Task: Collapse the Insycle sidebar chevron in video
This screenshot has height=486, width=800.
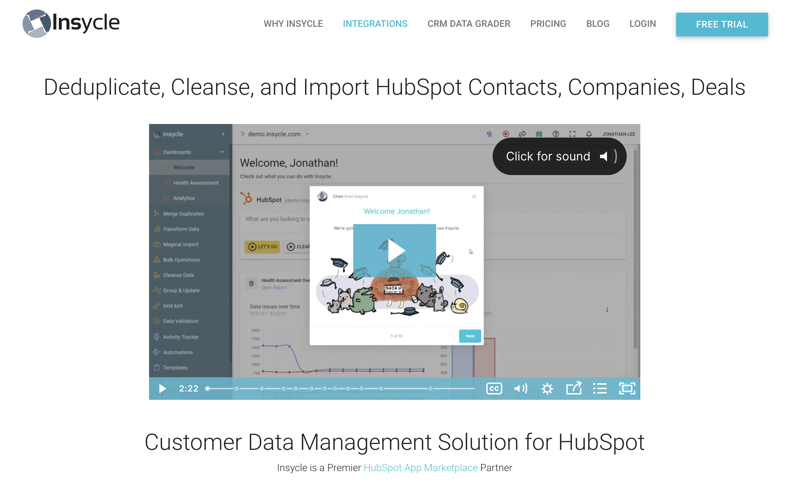Action: pyautogui.click(x=223, y=134)
